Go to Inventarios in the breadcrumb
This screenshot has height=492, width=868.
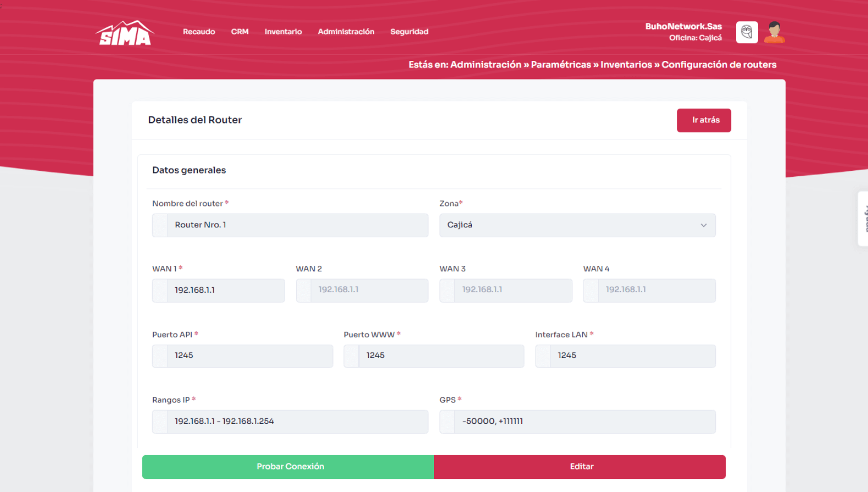click(626, 65)
